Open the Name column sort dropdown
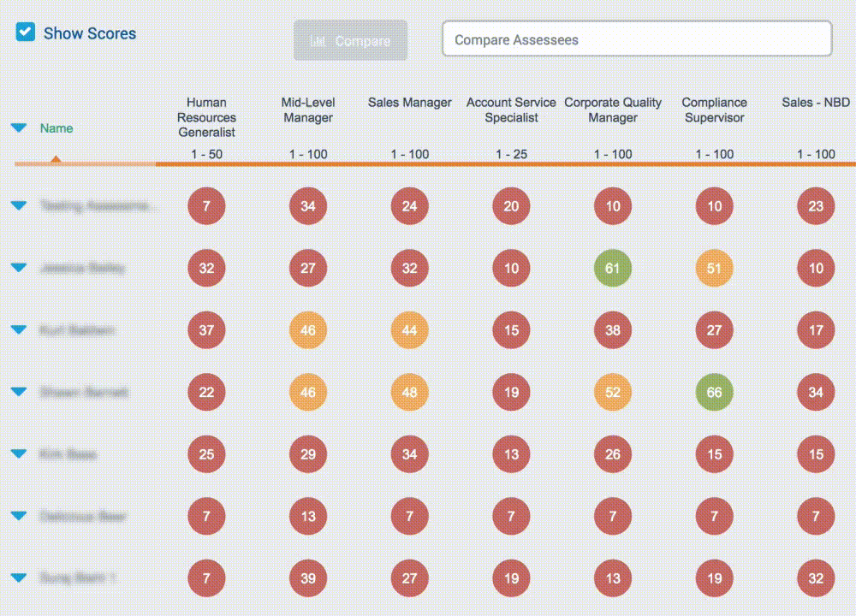 [x=18, y=128]
